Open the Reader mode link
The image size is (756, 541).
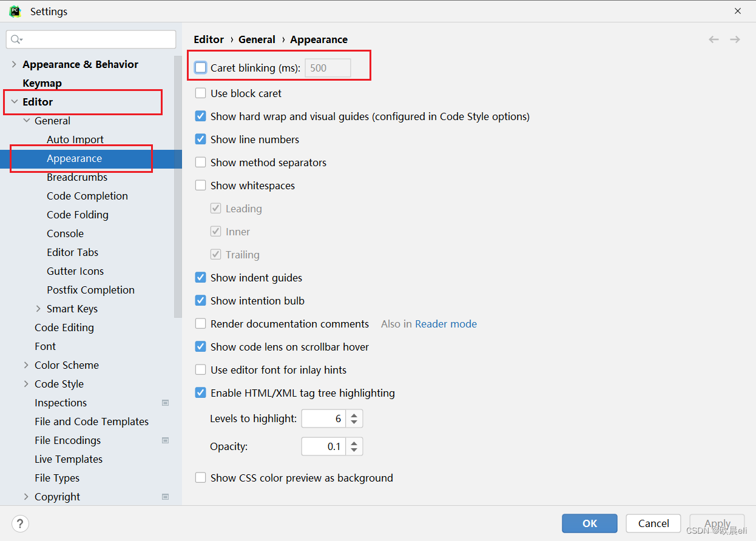tap(446, 324)
